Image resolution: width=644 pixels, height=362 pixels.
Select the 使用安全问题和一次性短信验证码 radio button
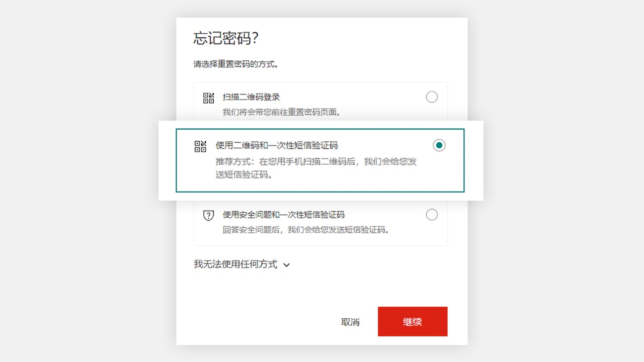[x=432, y=215]
